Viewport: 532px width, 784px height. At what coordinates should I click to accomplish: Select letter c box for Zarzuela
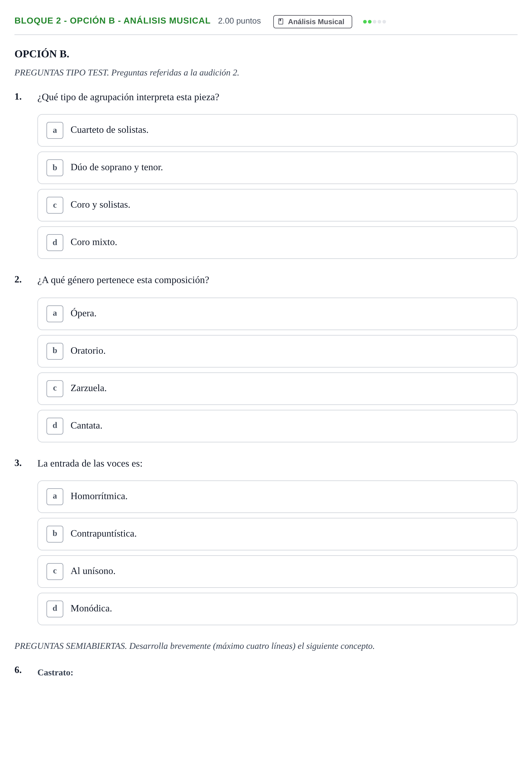(x=55, y=389)
